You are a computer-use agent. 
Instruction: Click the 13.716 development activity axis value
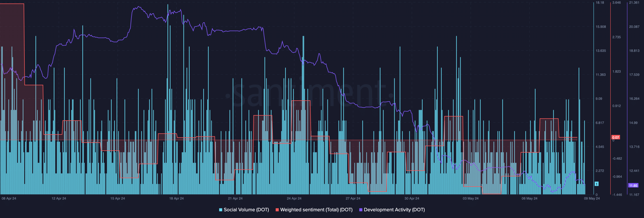[x=634, y=147]
